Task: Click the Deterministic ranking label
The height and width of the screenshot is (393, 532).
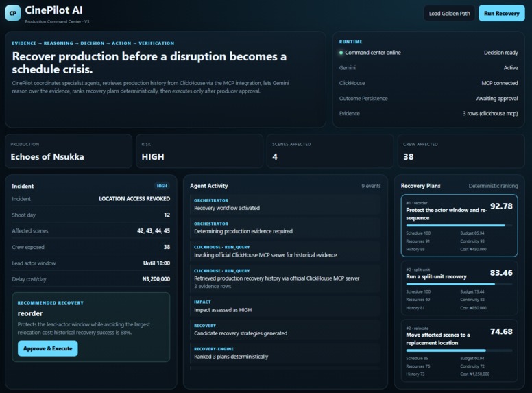Action: 493,186
